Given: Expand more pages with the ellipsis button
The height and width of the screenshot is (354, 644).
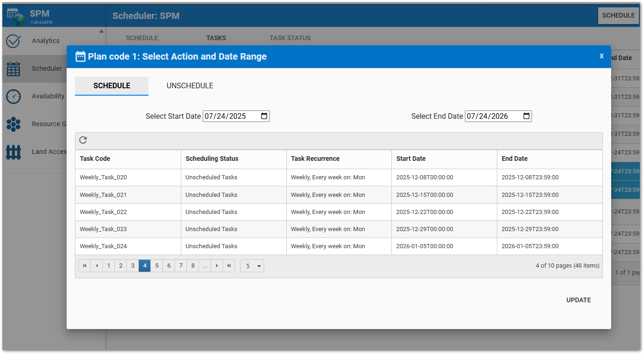Looking at the screenshot, I should 205,266.
